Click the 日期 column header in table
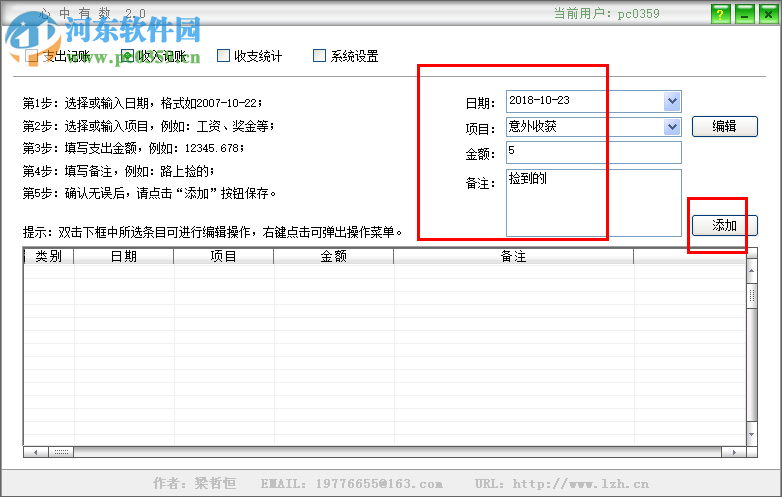782x497 pixels. tap(124, 256)
